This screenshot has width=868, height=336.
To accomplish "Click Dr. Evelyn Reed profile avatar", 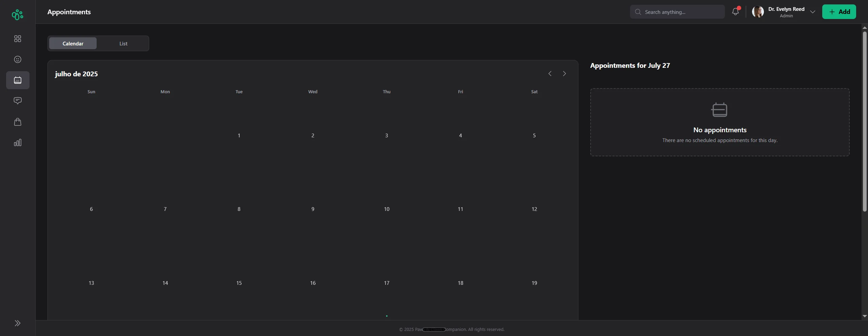I will pos(758,12).
